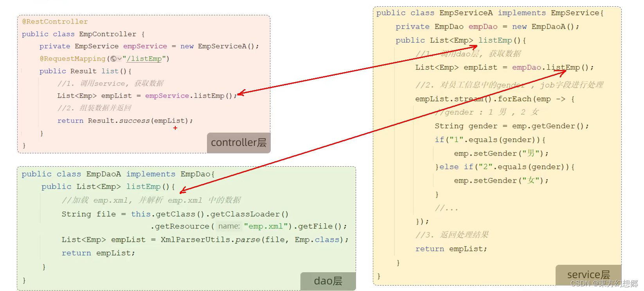The height and width of the screenshot is (291, 644).
Task: Click the listEmp method signature in EmpDaoA
Action: click(x=108, y=187)
